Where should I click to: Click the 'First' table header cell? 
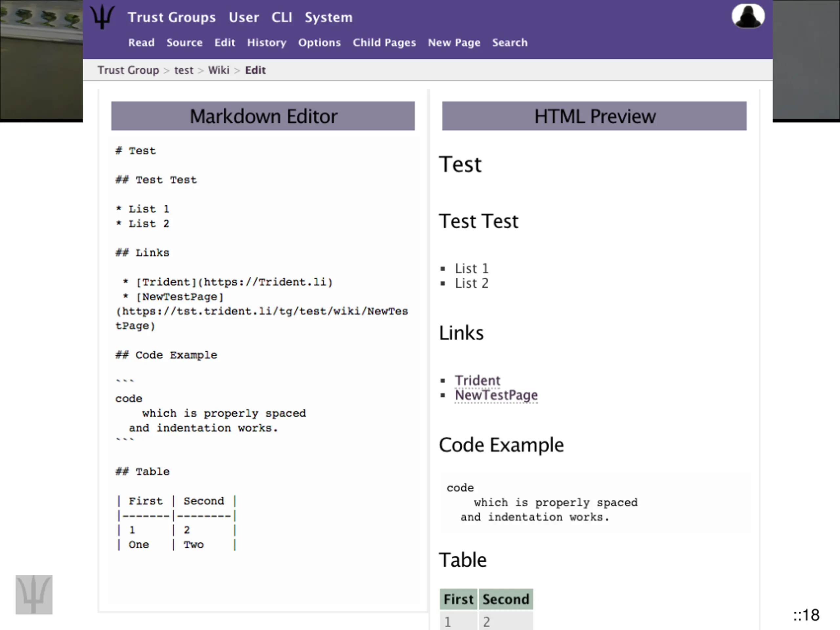(458, 599)
